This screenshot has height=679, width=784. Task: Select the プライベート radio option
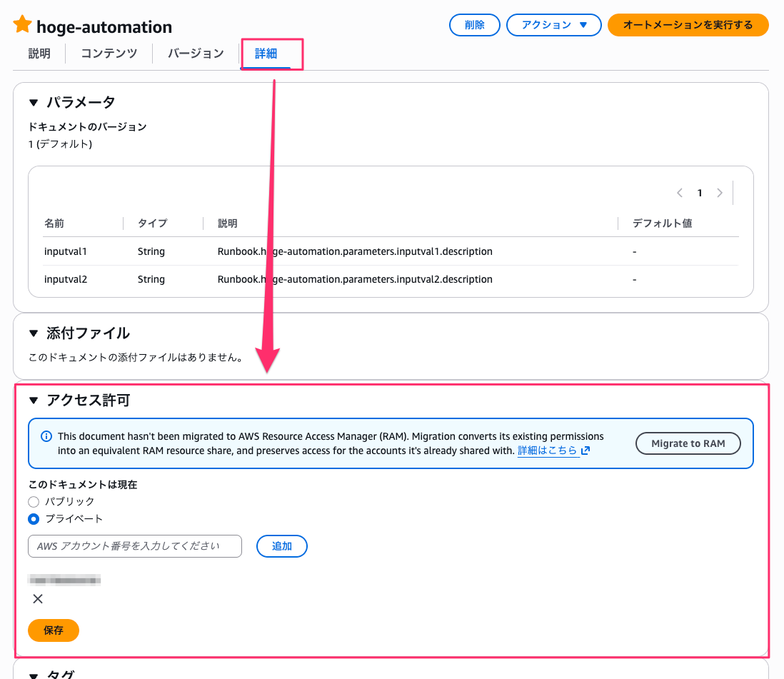[x=34, y=519]
